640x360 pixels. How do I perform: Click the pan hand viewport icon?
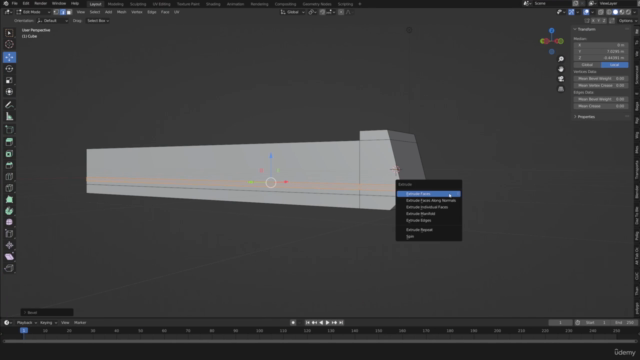point(561,69)
